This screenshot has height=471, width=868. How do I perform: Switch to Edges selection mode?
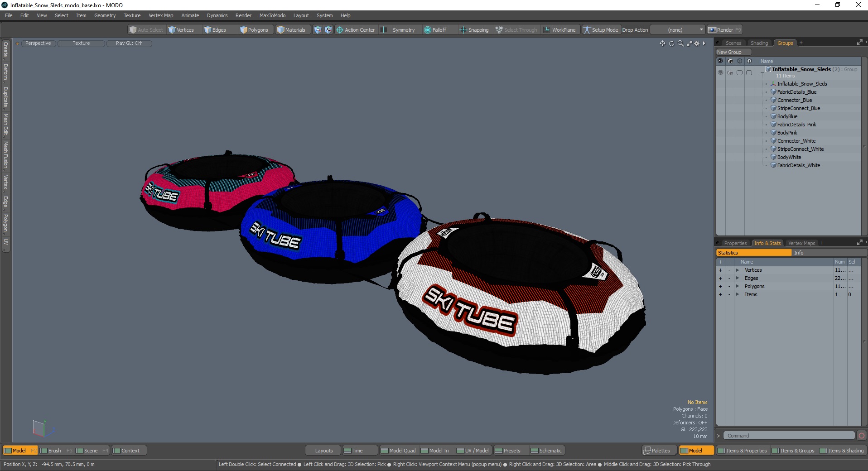click(x=215, y=30)
